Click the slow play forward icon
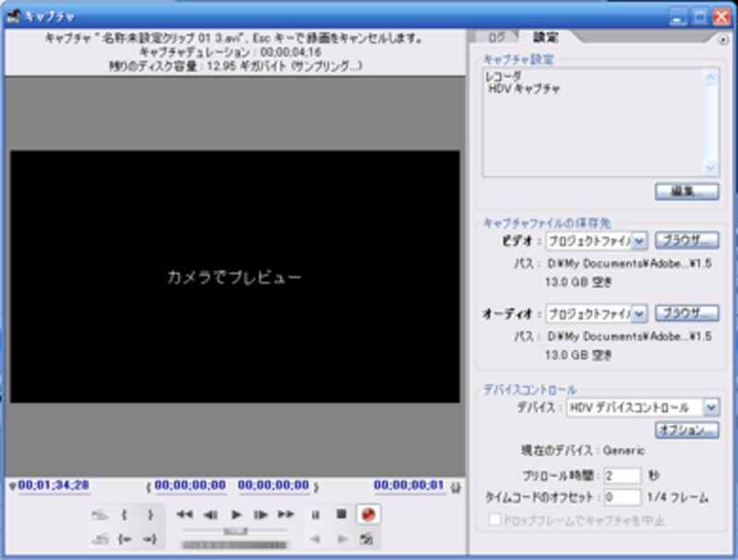The width and height of the screenshot is (738, 560). 342,540
